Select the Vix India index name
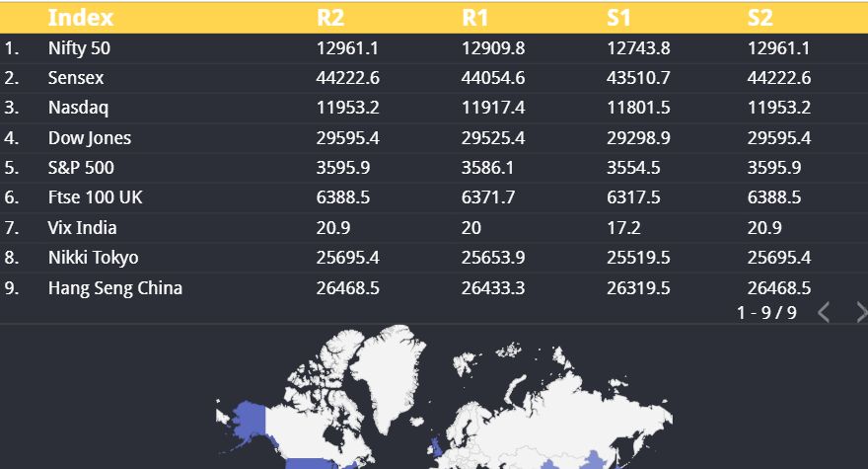The width and height of the screenshot is (868, 469). (82, 228)
